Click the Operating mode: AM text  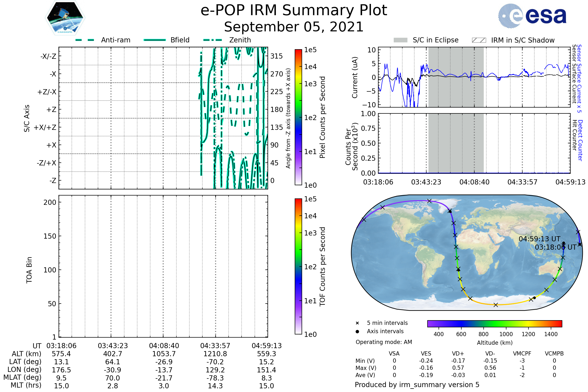click(384, 342)
